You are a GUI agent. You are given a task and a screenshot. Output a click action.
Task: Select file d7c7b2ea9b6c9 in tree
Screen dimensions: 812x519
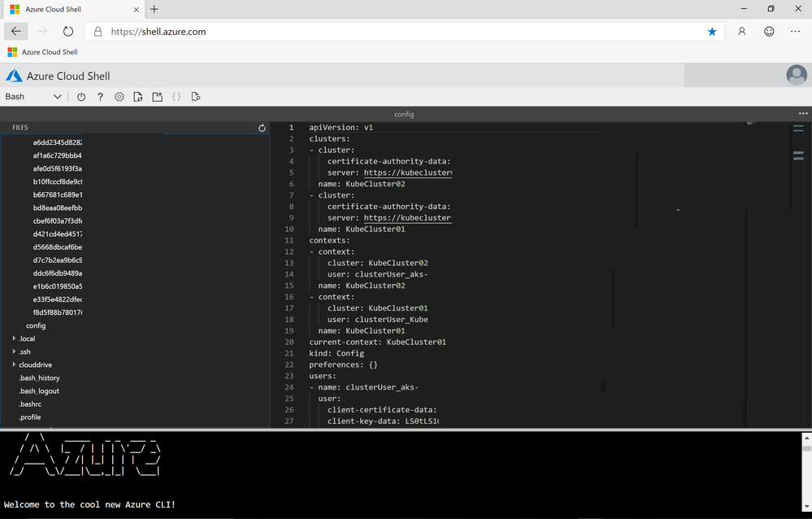tap(58, 259)
